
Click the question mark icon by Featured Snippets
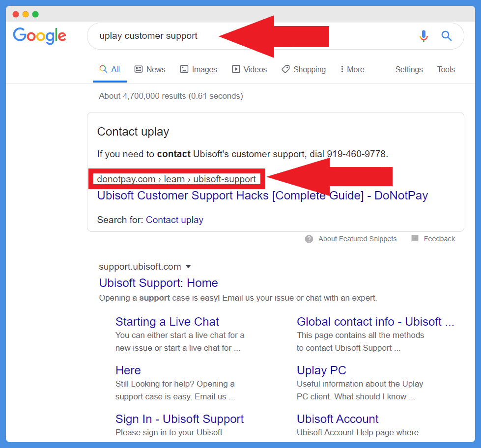(x=309, y=239)
